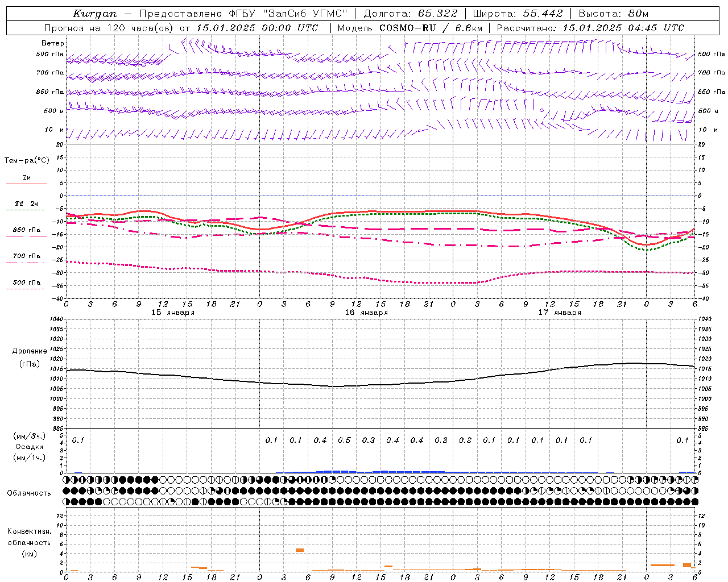728x582 pixels.
Task: Click the dash-dot line sample under '700 гПа' legend
Action: (x=25, y=263)
